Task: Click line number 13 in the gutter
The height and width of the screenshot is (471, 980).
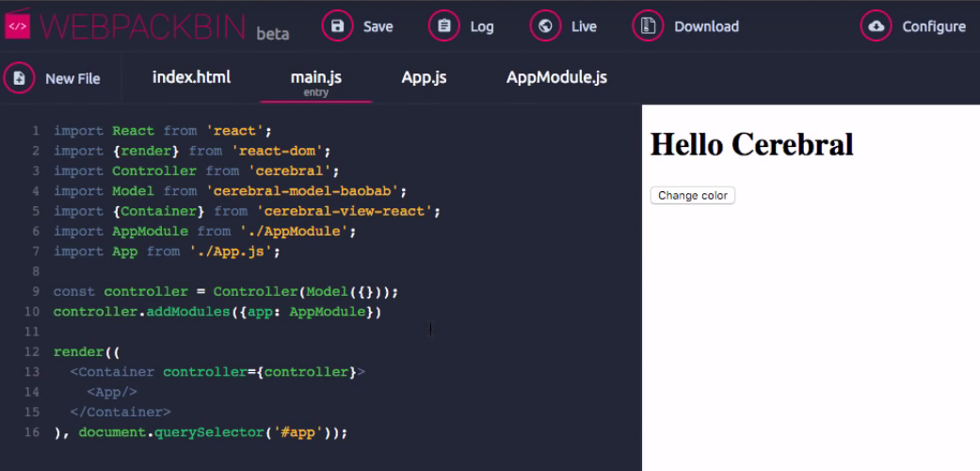Action: (32, 371)
